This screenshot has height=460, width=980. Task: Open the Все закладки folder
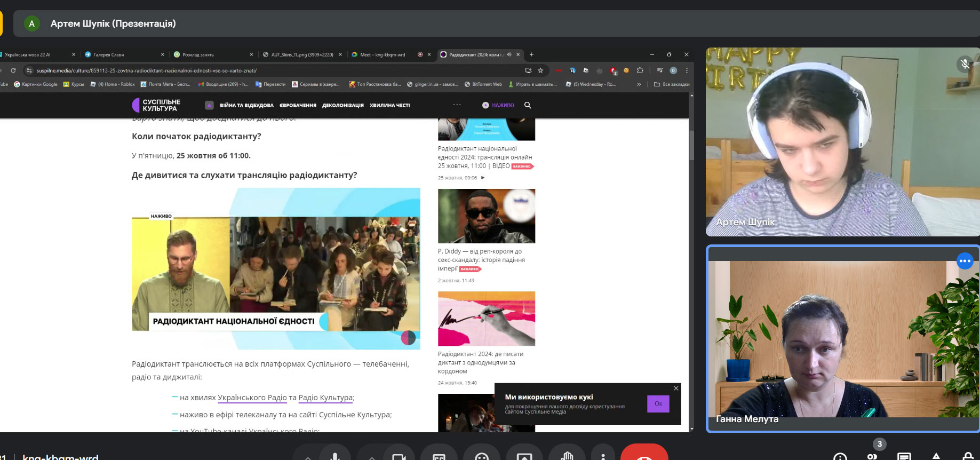coord(672,84)
